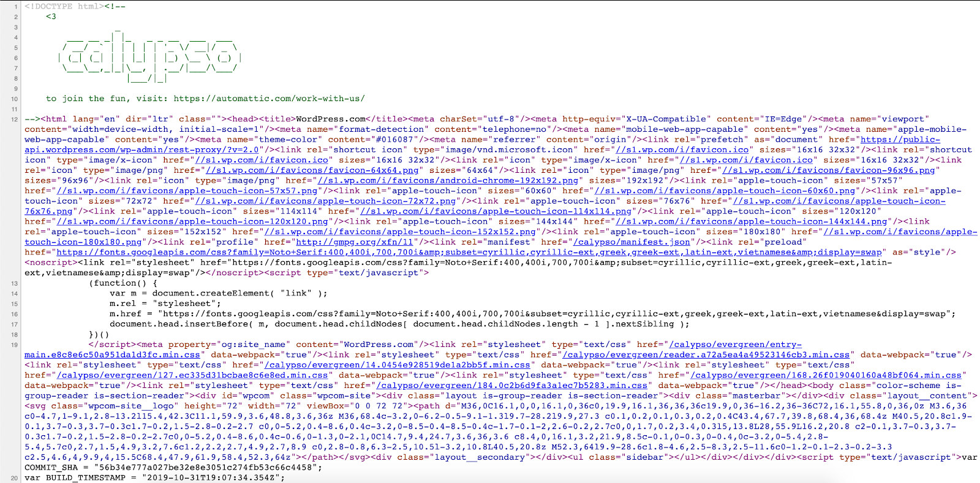
Task: Open apple-touch-icon-114x114.png link
Action: pos(496,211)
